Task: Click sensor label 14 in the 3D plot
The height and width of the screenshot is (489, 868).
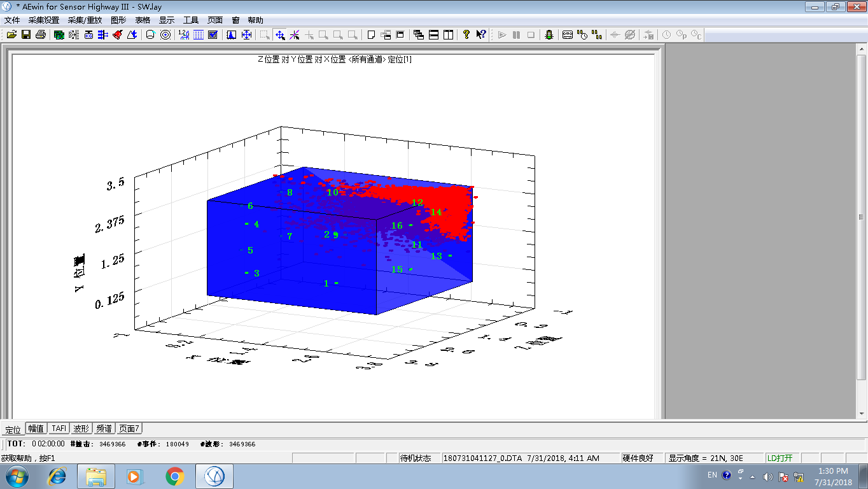Action: tap(436, 212)
